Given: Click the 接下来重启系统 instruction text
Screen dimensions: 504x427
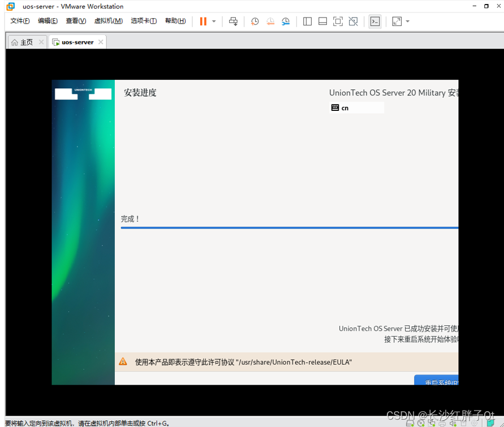Looking at the screenshot, I should 421,339.
